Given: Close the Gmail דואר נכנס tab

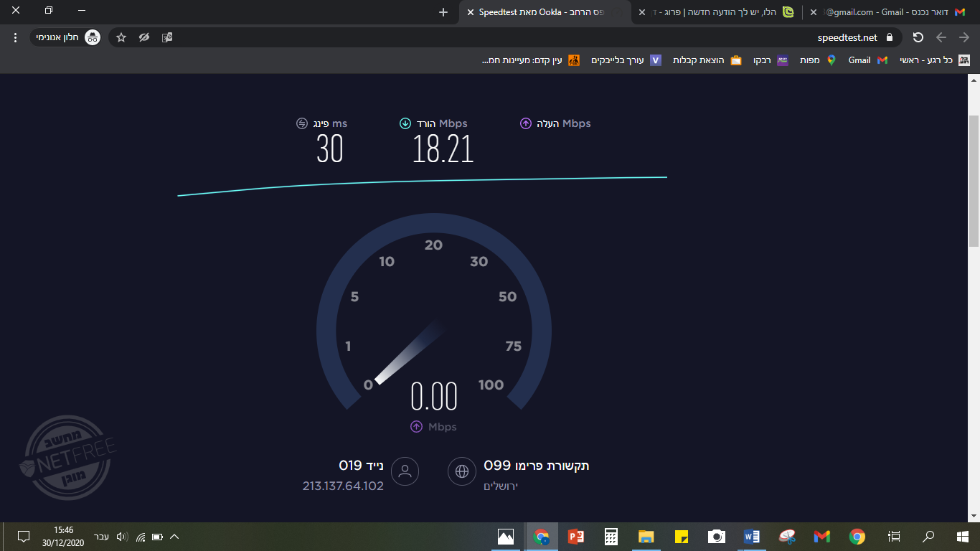Looking at the screenshot, I should coord(813,12).
